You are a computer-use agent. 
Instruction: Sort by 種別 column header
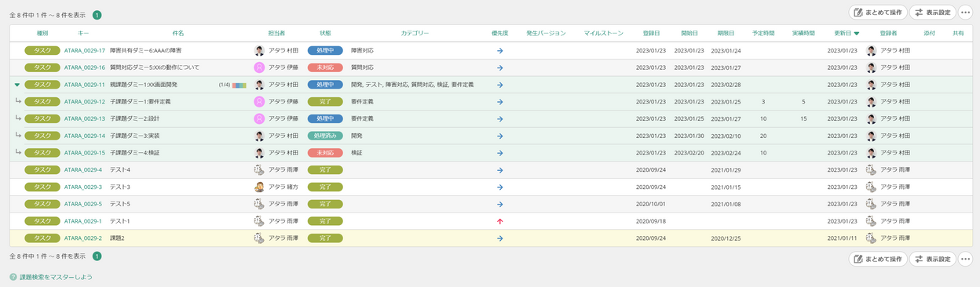[x=42, y=33]
